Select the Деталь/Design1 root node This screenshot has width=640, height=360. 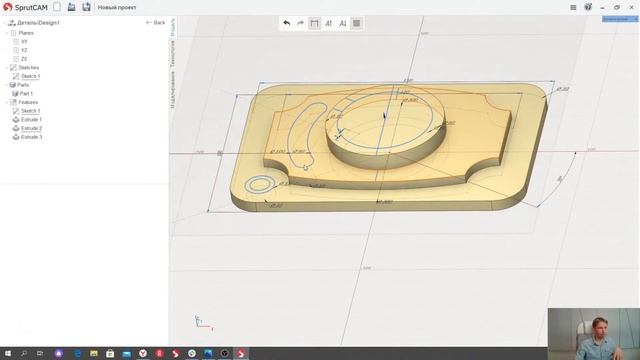pyautogui.click(x=38, y=23)
